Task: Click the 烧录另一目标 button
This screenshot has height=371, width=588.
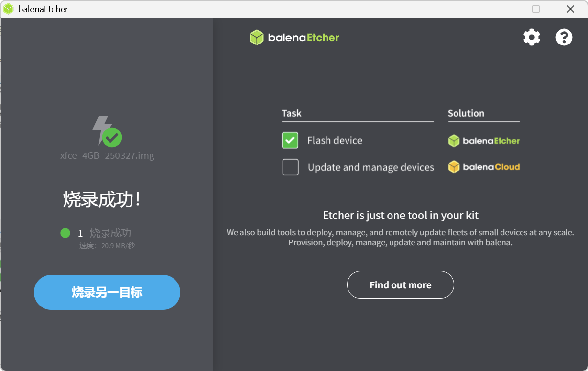Action: [107, 292]
